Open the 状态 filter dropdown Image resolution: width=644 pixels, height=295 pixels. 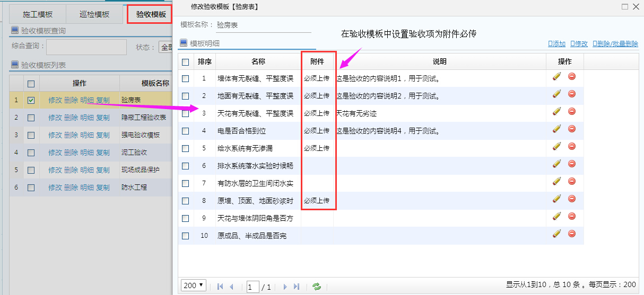166,47
